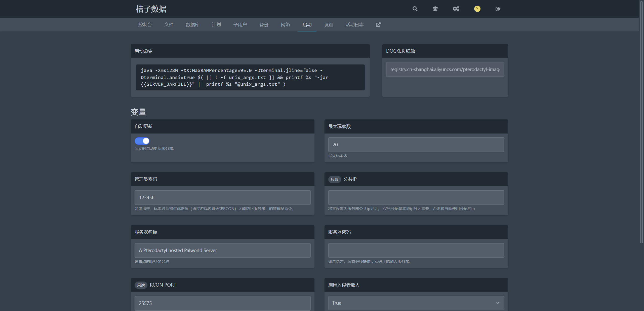Switch to the 子用户 tab
The image size is (644, 311).
pyautogui.click(x=240, y=24)
